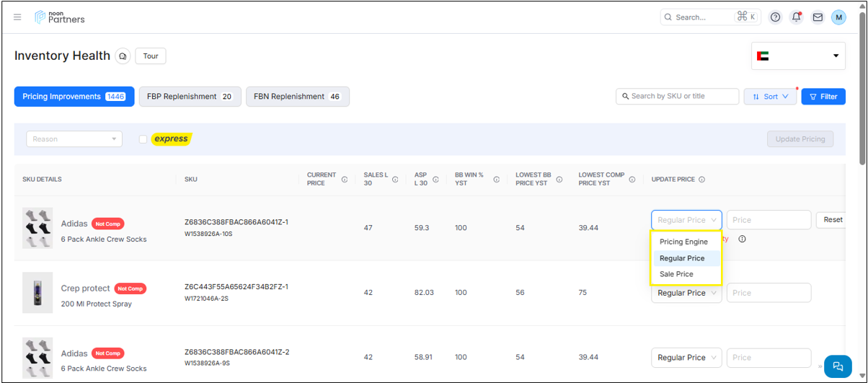This screenshot has width=868, height=383.
Task: Expand the Reason dropdown
Action: coord(74,139)
